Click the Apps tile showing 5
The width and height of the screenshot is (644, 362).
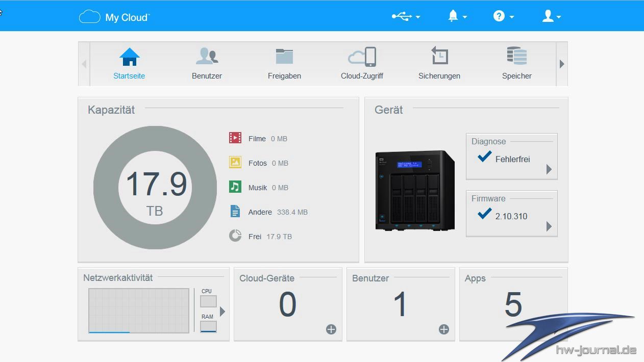pyautogui.click(x=513, y=304)
